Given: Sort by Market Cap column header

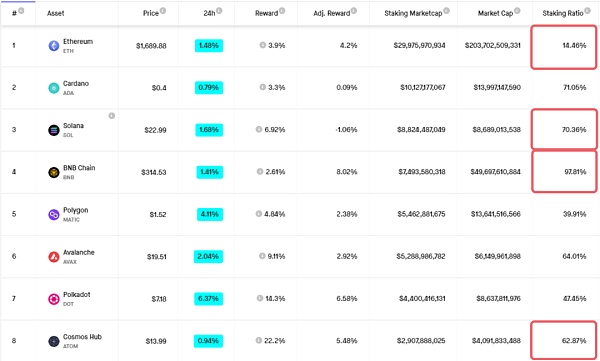Looking at the screenshot, I should pos(495,13).
